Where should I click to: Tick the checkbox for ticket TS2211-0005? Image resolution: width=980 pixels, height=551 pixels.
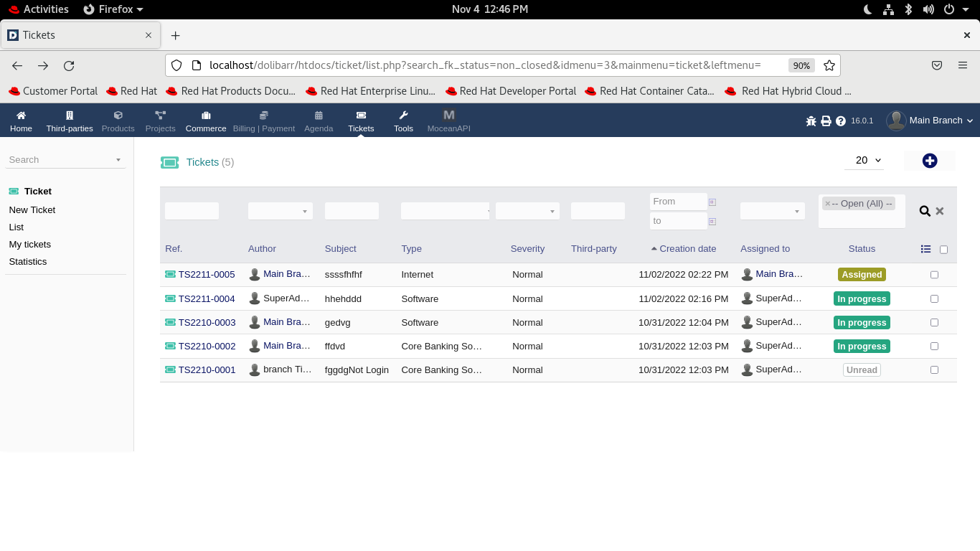pos(934,275)
